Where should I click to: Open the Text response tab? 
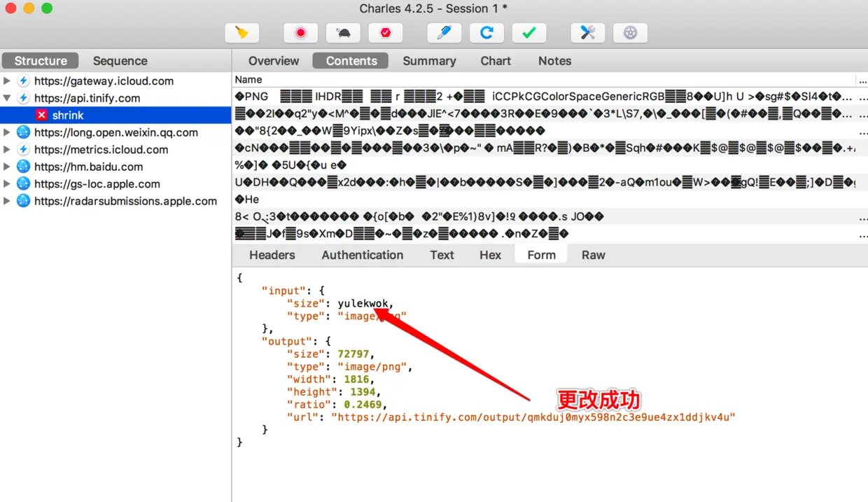[442, 255]
